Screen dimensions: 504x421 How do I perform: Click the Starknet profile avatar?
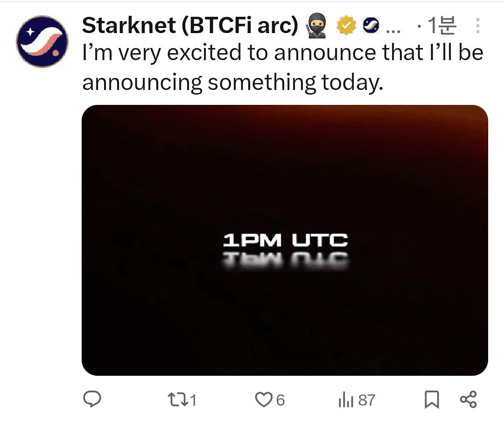(x=42, y=42)
